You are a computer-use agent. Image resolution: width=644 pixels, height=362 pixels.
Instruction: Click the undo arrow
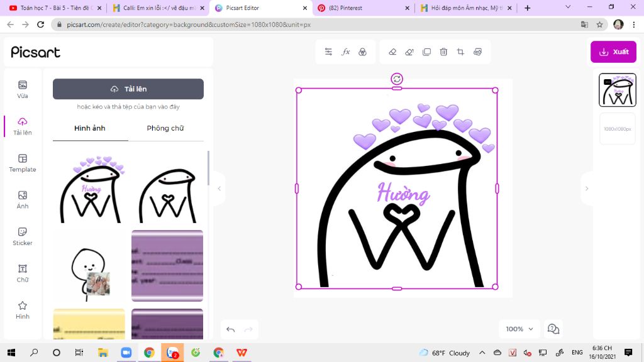pyautogui.click(x=230, y=329)
